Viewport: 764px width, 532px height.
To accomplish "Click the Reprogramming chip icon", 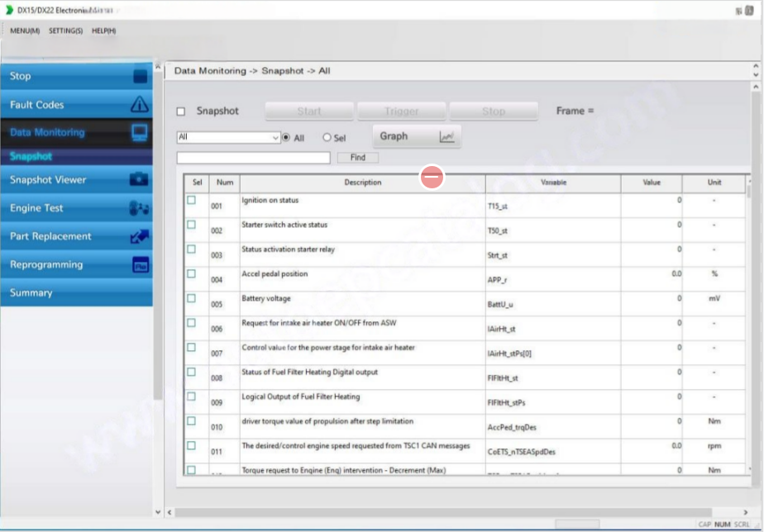I will point(140,265).
